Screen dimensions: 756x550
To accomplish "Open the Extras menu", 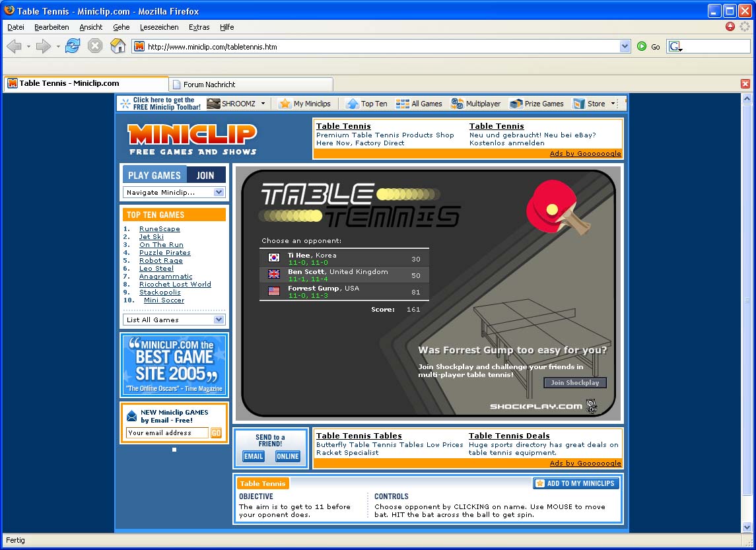I will click(199, 27).
